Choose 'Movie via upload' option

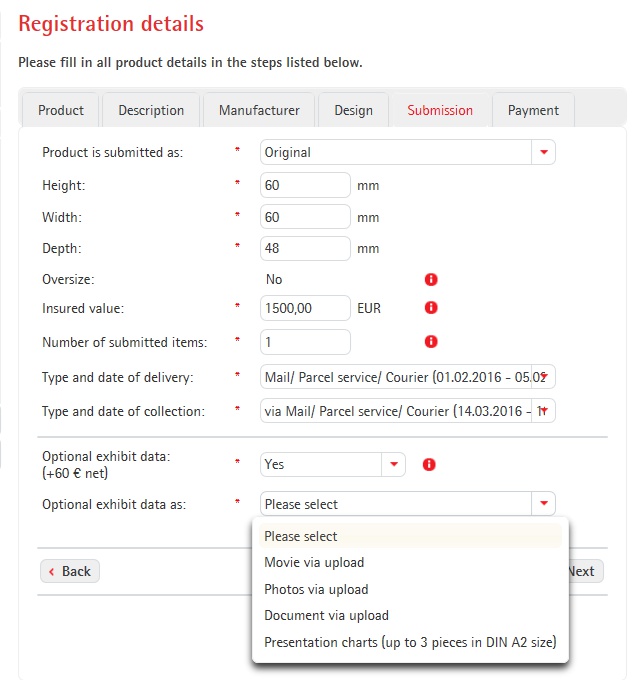point(314,562)
